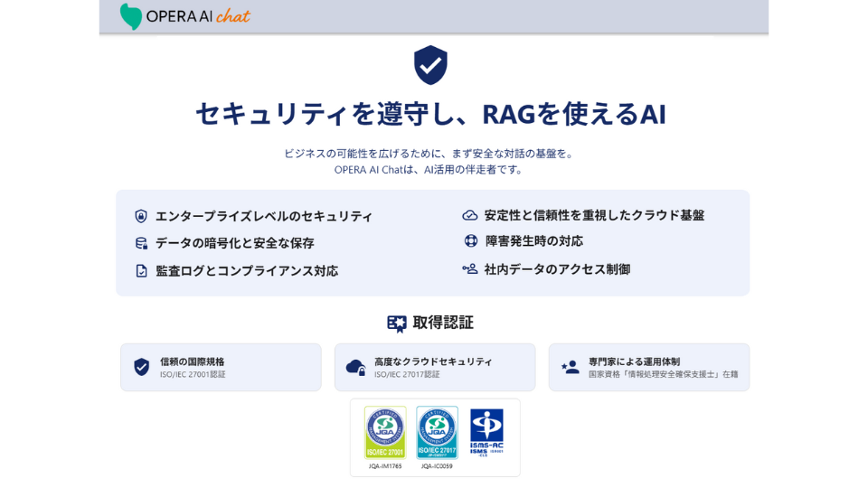
Task: Click the text 障害発生時の対応
Action: 533,241
